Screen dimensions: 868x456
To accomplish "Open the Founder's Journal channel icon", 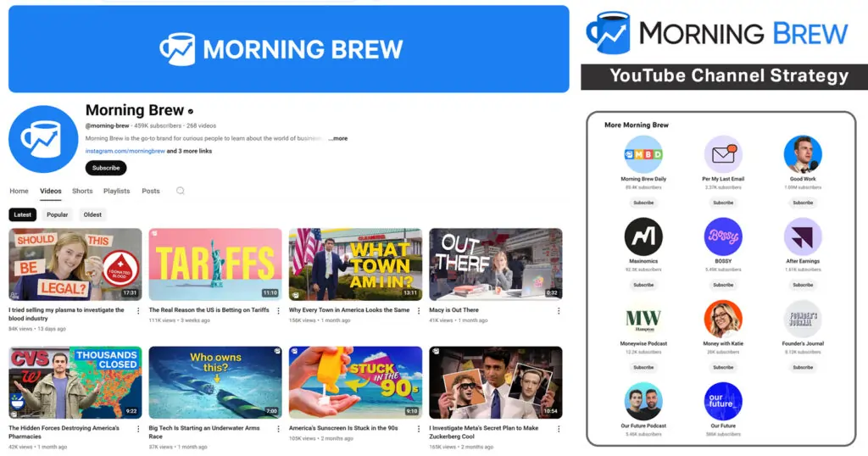I will point(803,319).
